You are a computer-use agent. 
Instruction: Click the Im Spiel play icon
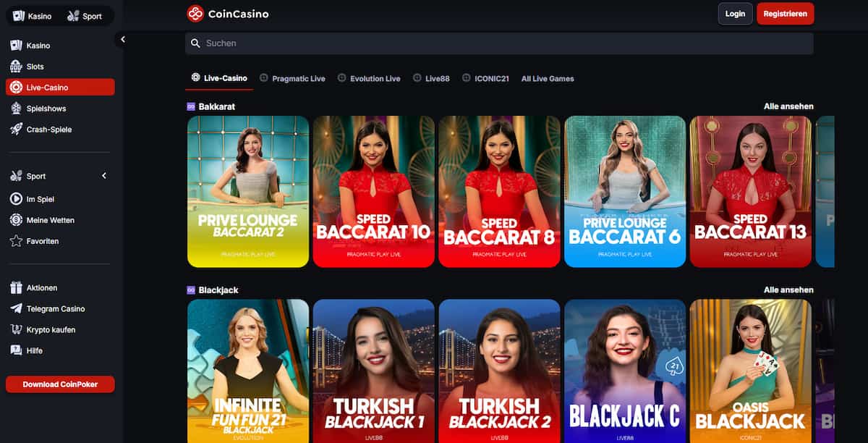coord(16,199)
